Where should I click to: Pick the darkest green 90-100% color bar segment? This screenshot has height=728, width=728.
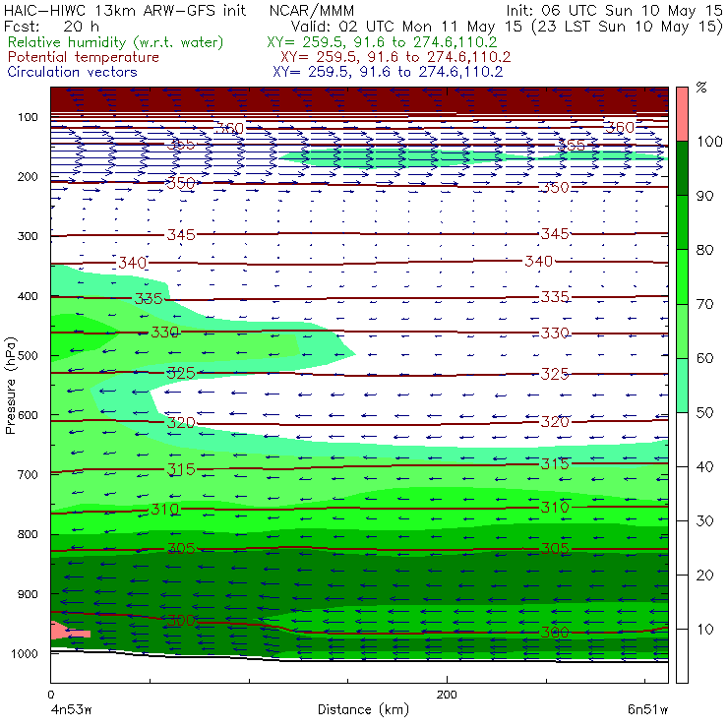coord(682,168)
